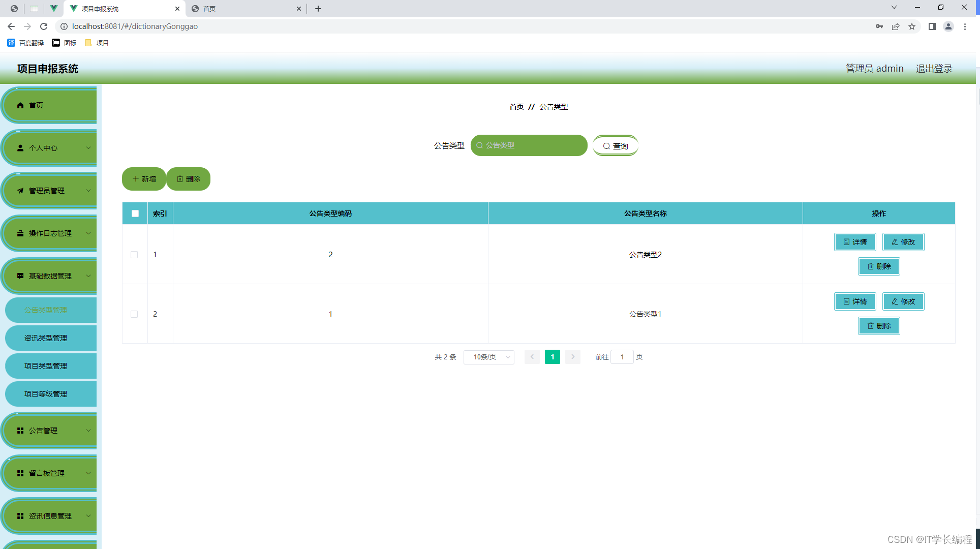Click the 新增 add button

click(144, 179)
